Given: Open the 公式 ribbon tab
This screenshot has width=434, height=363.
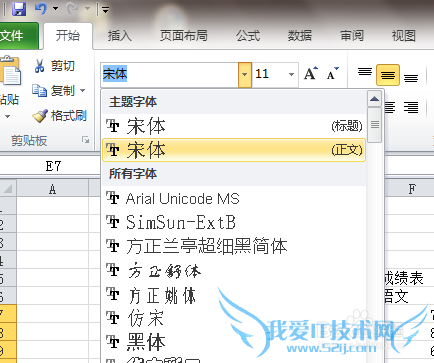Looking at the screenshot, I should (x=248, y=36).
